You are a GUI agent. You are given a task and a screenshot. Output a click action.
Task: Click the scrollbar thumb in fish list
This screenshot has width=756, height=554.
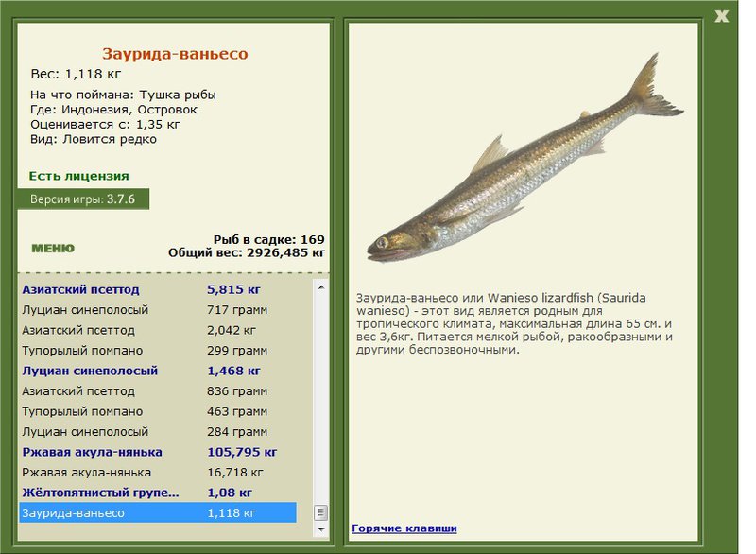321,512
